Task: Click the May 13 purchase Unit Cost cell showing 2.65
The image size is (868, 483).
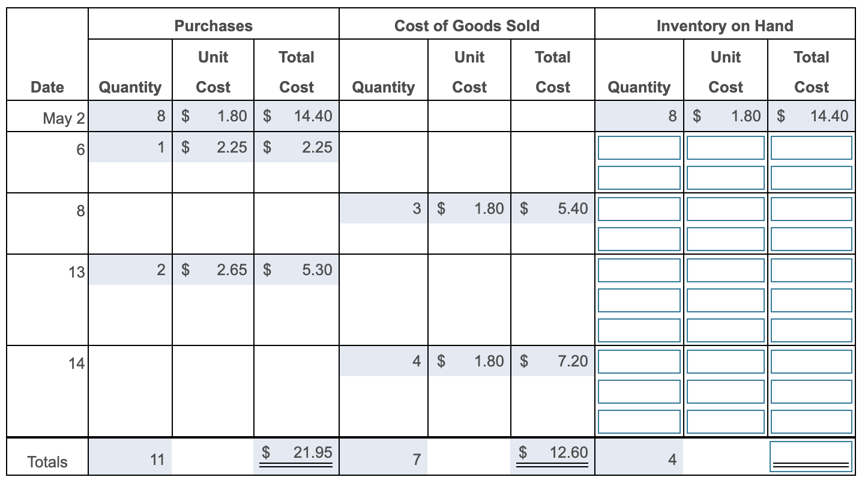Action: pyautogui.click(x=213, y=270)
